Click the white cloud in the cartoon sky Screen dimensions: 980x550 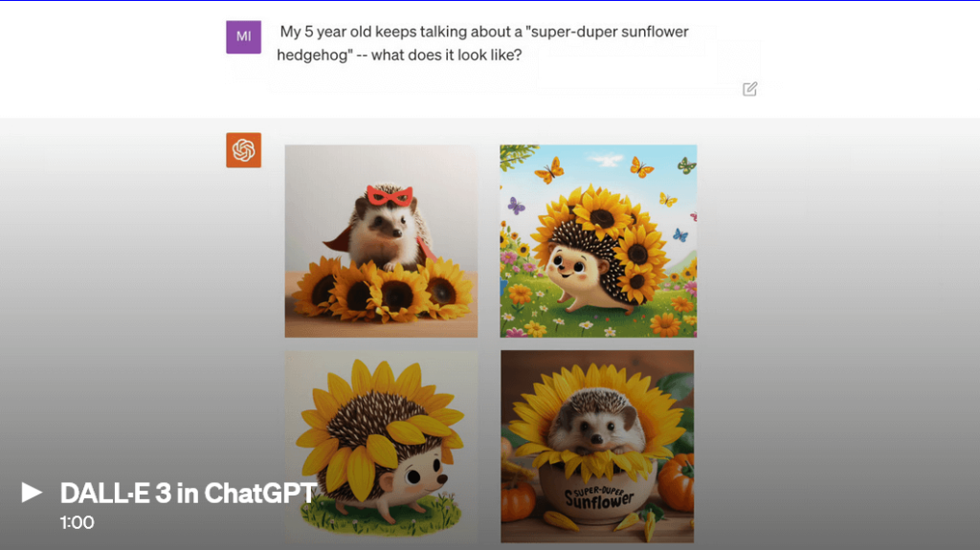click(x=605, y=161)
